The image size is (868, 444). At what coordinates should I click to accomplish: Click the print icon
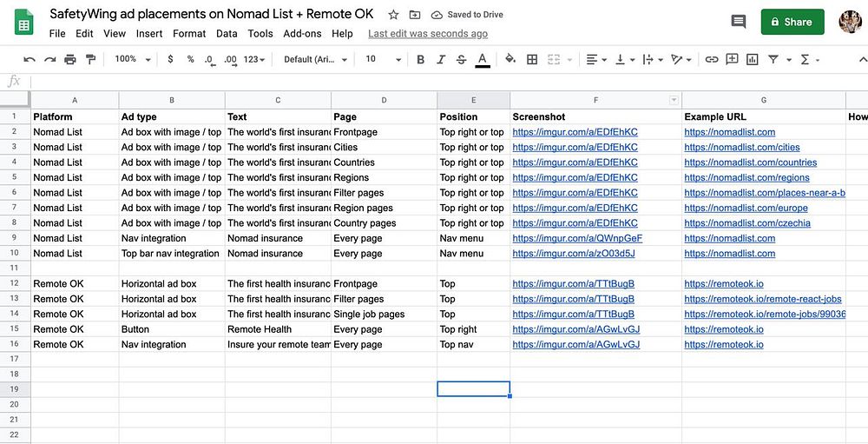[x=69, y=59]
